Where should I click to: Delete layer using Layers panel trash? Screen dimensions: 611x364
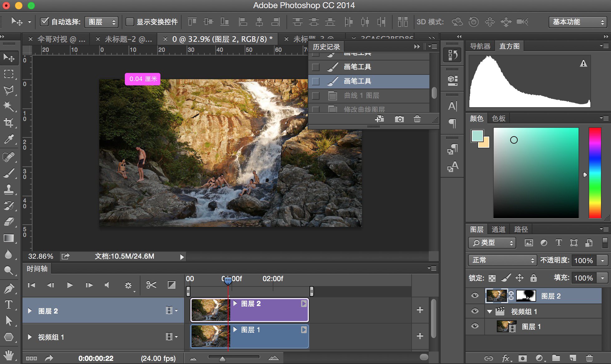pyautogui.click(x=589, y=358)
